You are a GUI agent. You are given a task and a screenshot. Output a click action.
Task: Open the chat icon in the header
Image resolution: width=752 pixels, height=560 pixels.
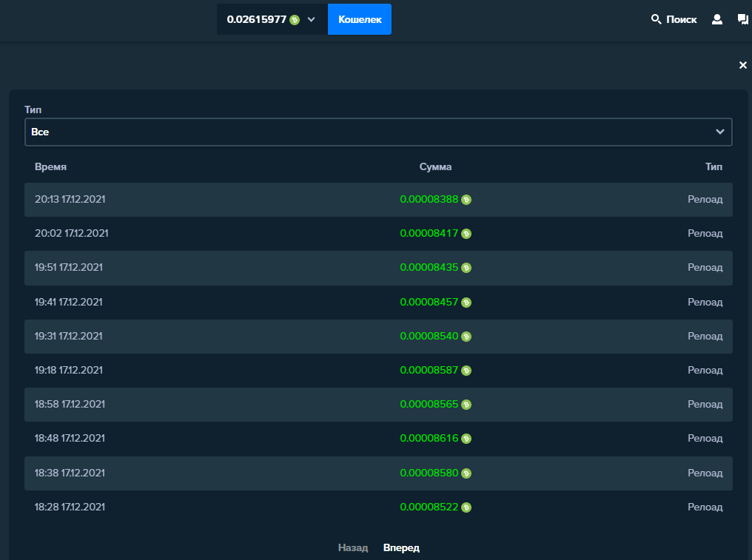point(742,19)
